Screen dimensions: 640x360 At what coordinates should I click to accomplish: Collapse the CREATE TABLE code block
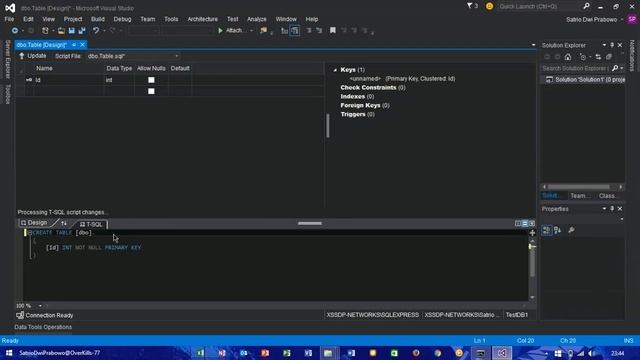pos(30,233)
